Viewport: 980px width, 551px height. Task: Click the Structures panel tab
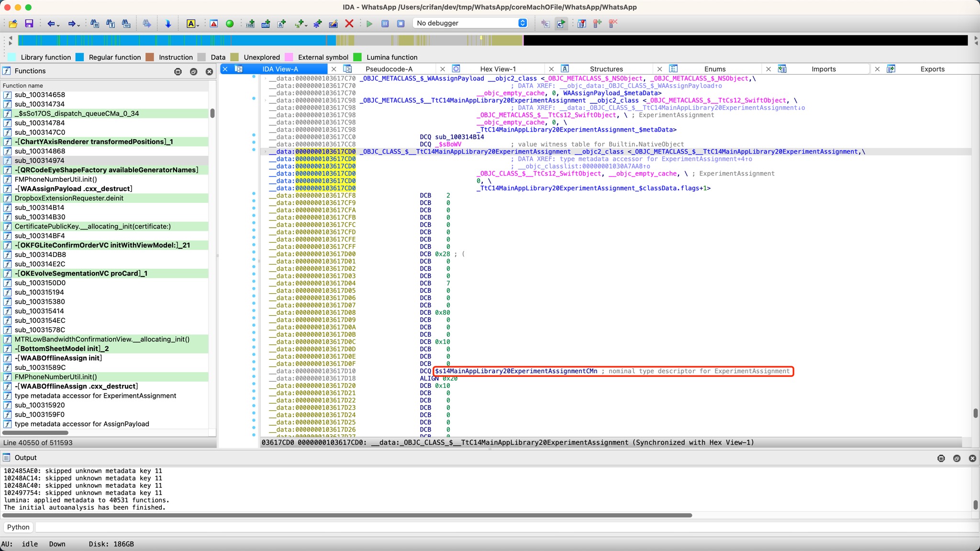[606, 68]
